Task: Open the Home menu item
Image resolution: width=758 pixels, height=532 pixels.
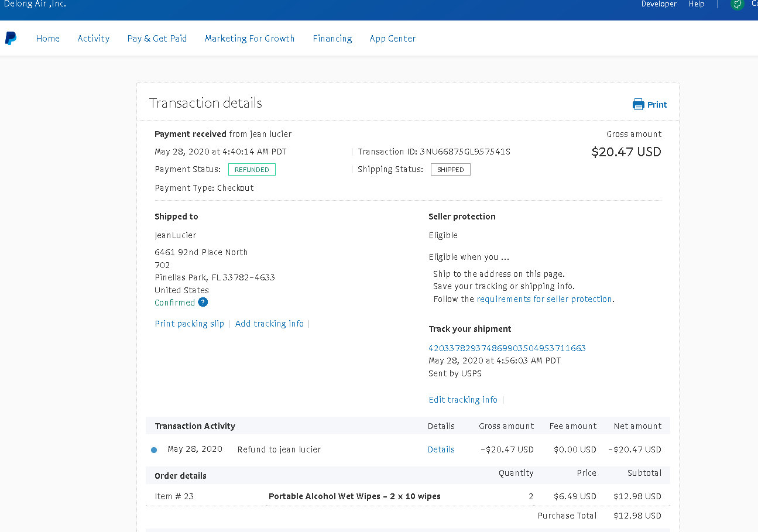Action: pos(48,39)
